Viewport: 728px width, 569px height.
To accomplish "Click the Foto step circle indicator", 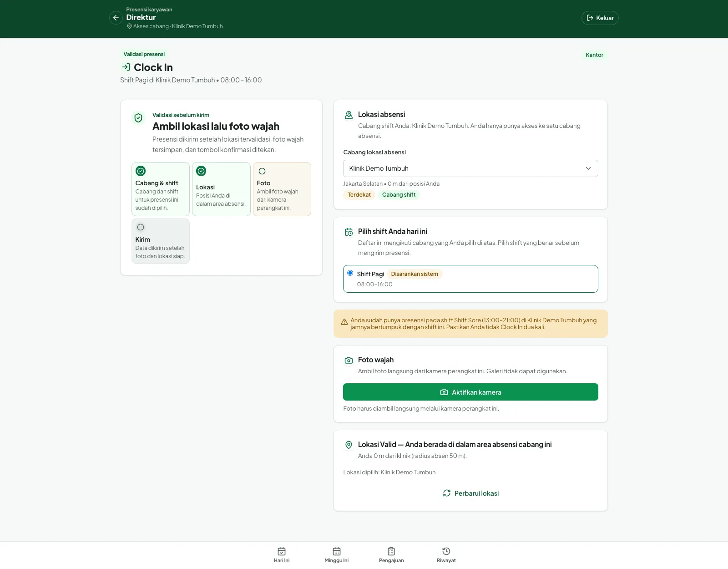I will (x=262, y=171).
